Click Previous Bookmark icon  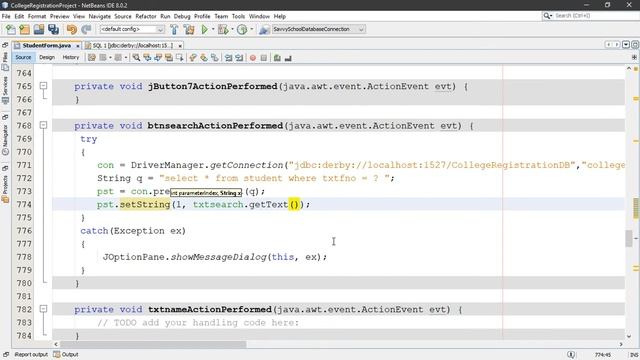click(193, 58)
